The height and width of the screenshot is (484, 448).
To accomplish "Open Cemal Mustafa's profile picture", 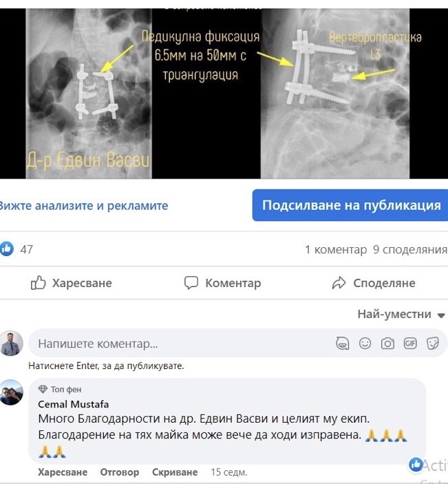I will [x=12, y=392].
